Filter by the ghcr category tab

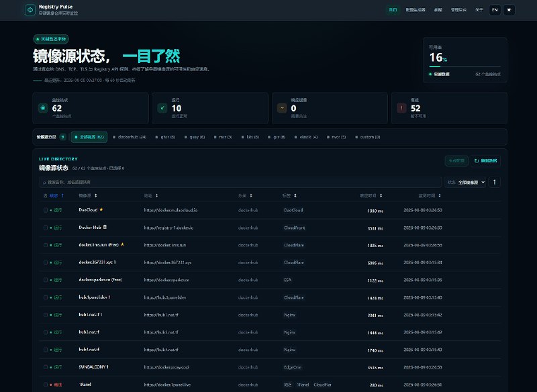click(165, 137)
